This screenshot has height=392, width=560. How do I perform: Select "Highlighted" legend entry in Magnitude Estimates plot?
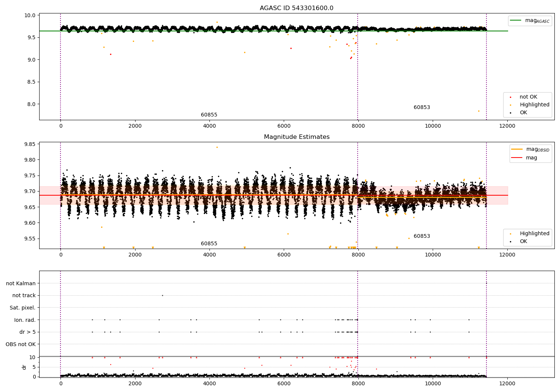click(534, 234)
